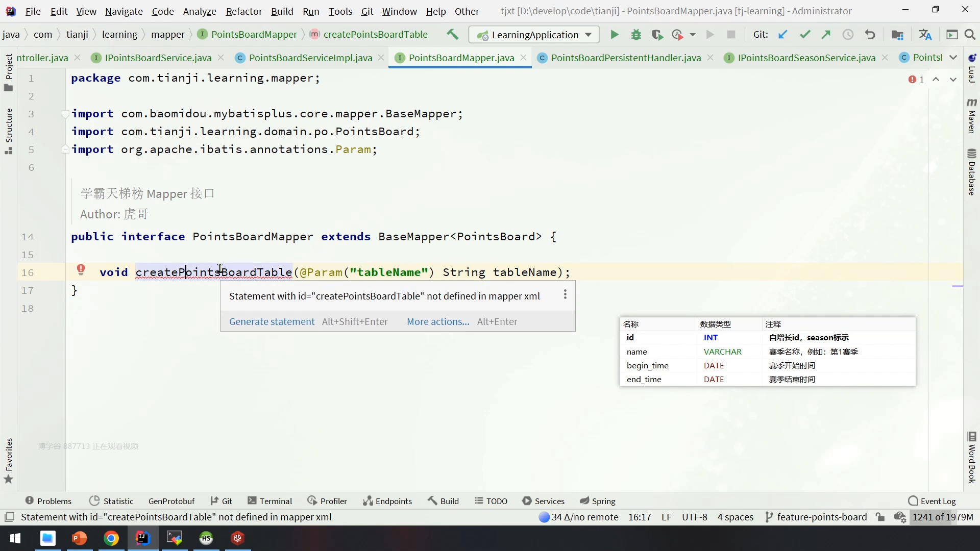This screenshot has height=551, width=980.
Task: Expand the hidden editor tabs chevron
Action: 953,58
